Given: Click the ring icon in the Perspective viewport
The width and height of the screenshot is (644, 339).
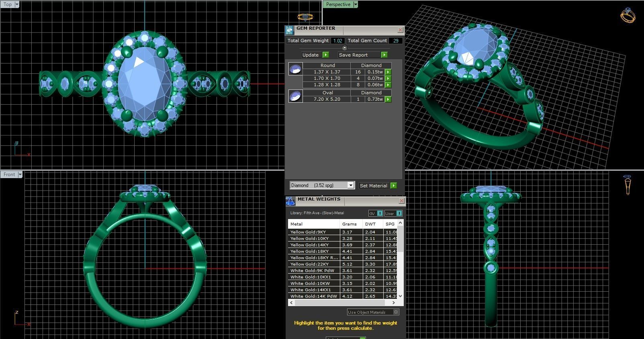Looking at the screenshot, I should (628, 16).
